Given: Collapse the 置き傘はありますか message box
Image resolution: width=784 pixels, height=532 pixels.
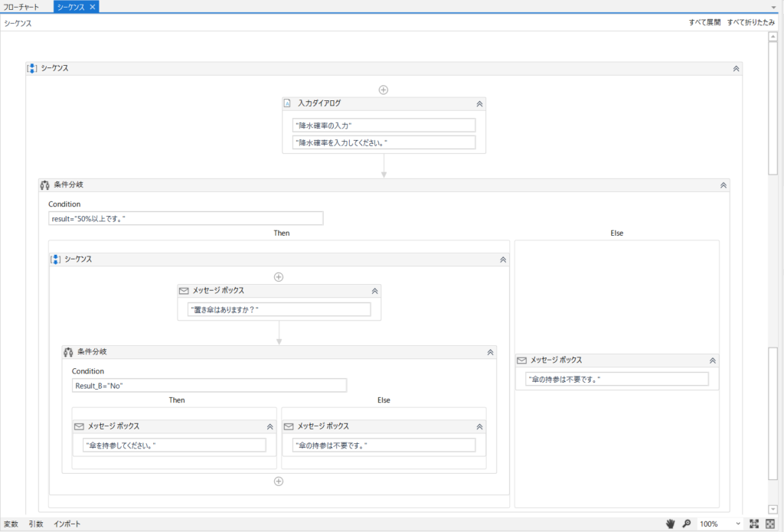Looking at the screenshot, I should point(374,291).
